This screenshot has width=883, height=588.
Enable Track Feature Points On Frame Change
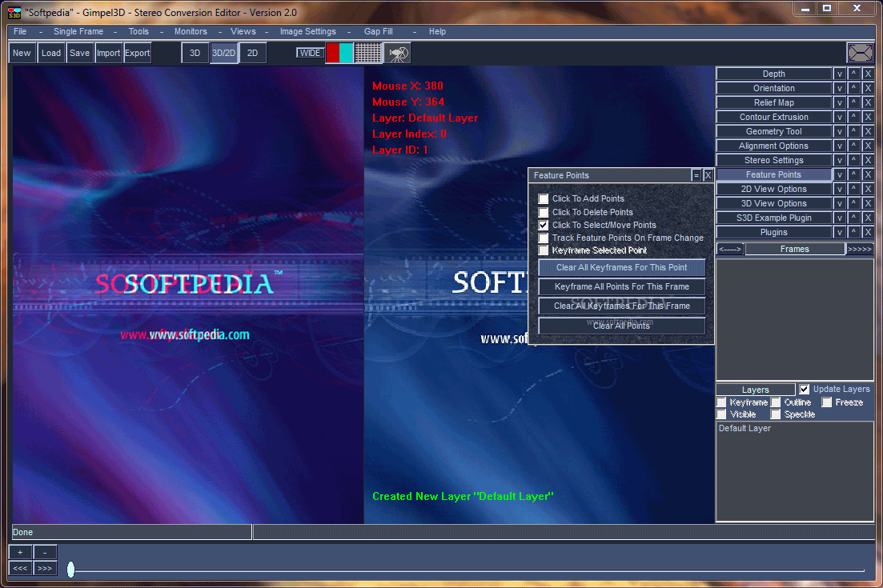pyautogui.click(x=544, y=238)
